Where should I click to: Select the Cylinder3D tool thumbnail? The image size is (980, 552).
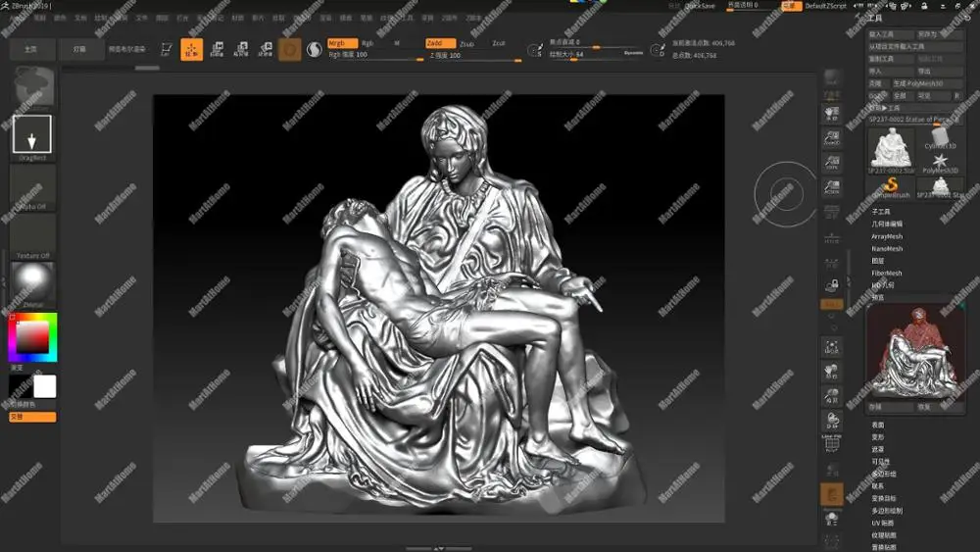940,139
